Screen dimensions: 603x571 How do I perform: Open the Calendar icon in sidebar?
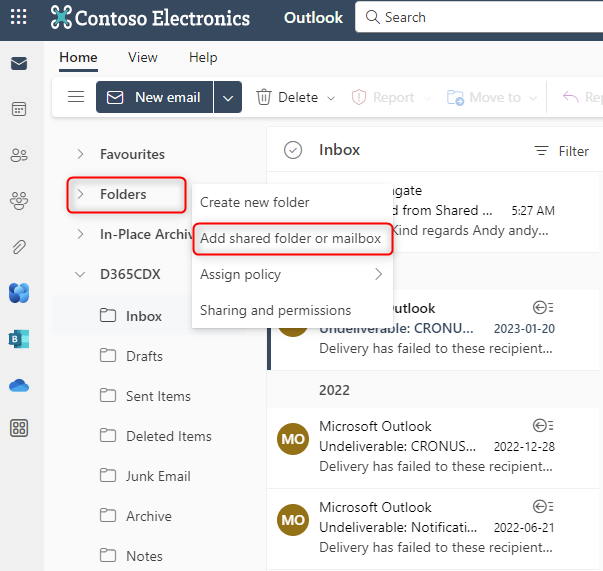pos(19,109)
